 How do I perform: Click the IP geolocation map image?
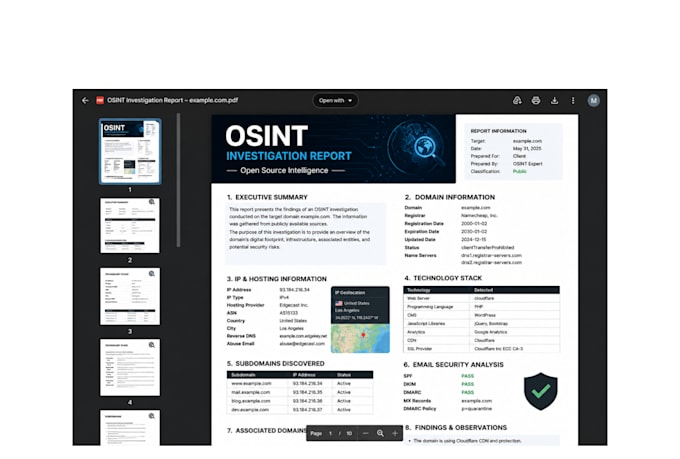(x=360, y=338)
